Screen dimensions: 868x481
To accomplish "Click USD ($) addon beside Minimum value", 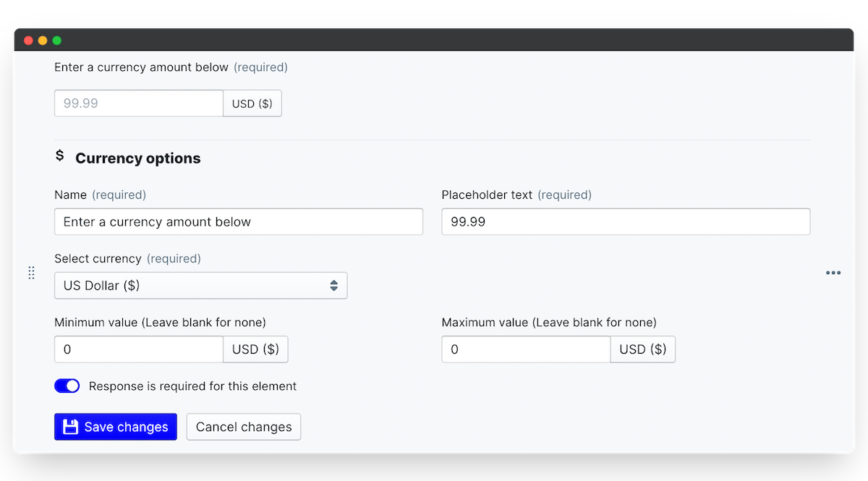I will (x=255, y=349).
